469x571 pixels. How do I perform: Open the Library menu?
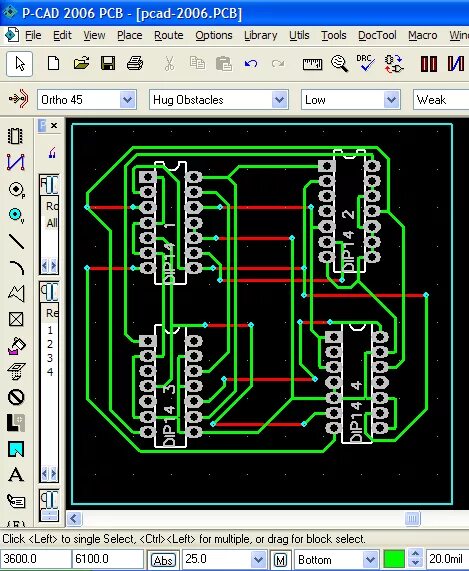coord(260,35)
